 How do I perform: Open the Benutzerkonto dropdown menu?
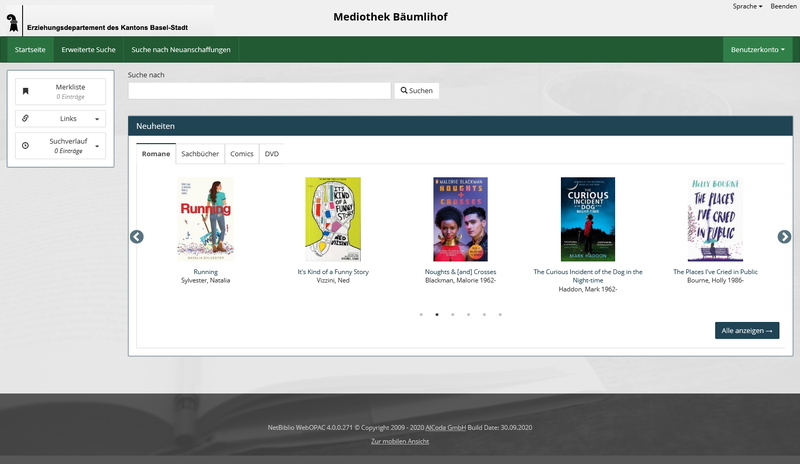(758, 50)
